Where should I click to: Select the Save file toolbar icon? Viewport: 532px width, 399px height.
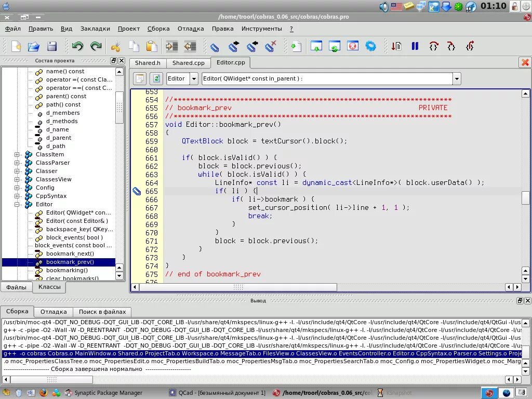[x=51, y=46]
